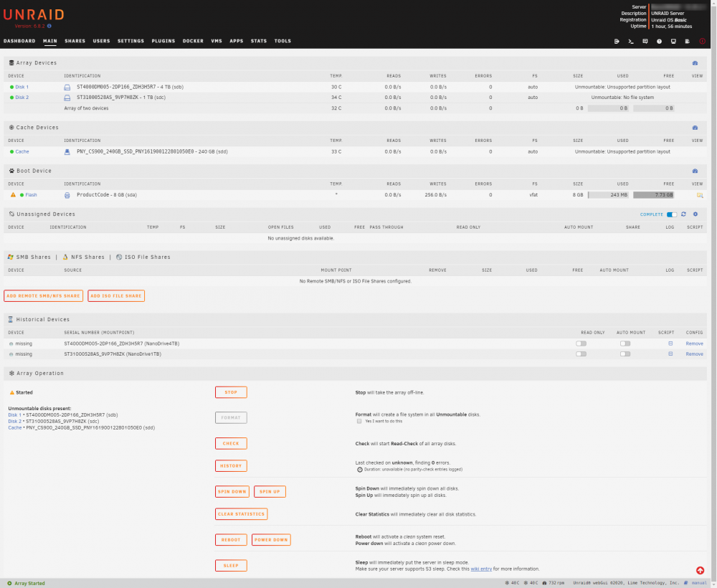The height and width of the screenshot is (588, 717).
Task: Click the History button
Action: (x=231, y=466)
